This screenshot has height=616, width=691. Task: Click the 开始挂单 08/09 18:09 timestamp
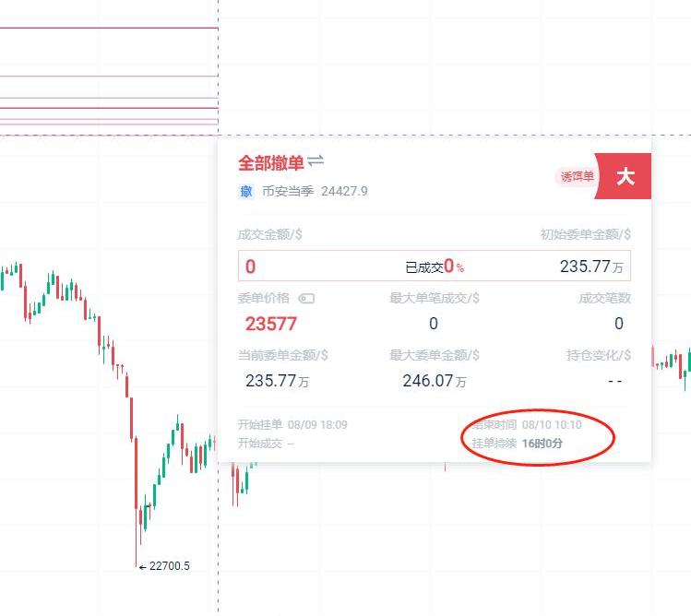pos(292,425)
